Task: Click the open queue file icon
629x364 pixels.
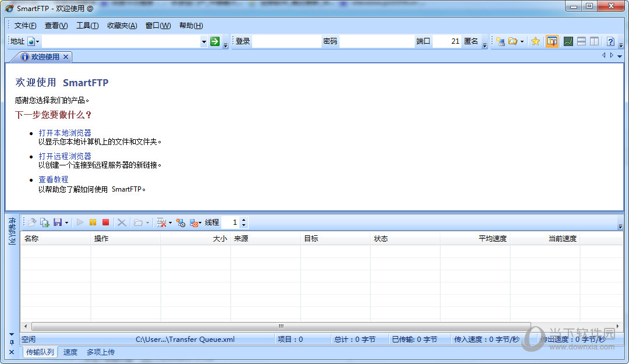Action: 32,222
